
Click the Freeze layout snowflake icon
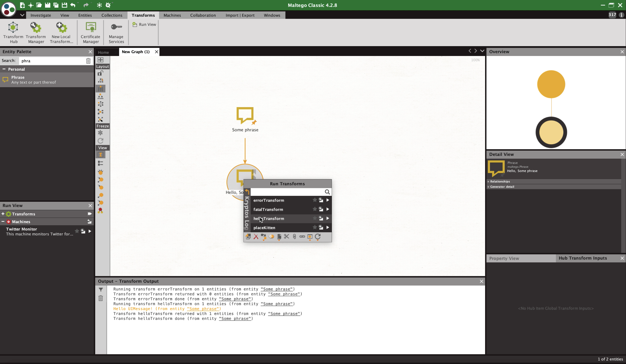pos(100,133)
